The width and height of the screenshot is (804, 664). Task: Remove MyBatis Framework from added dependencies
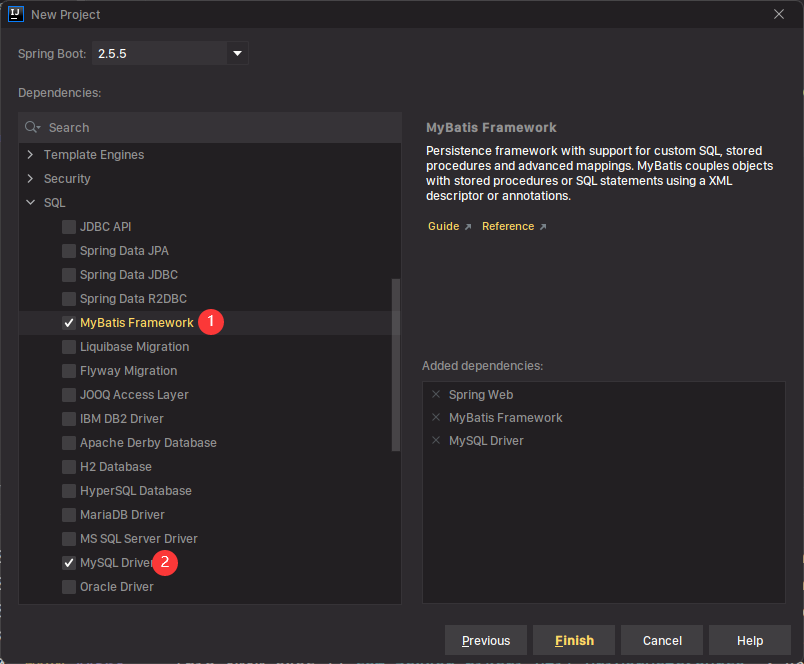pyautogui.click(x=436, y=417)
